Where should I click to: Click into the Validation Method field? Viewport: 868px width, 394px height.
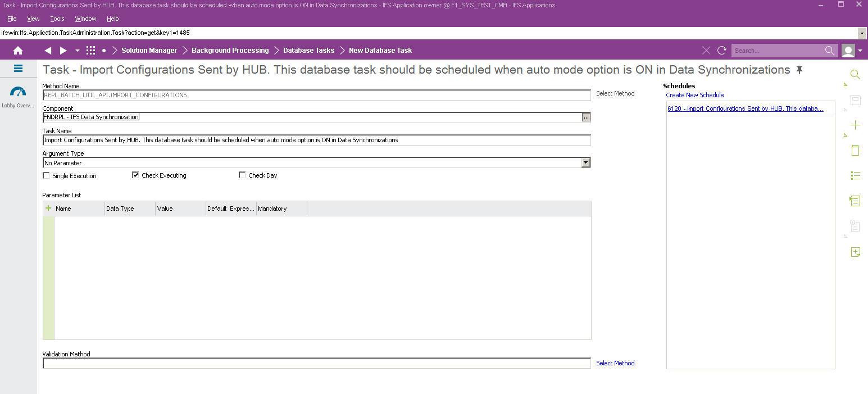[x=316, y=363]
